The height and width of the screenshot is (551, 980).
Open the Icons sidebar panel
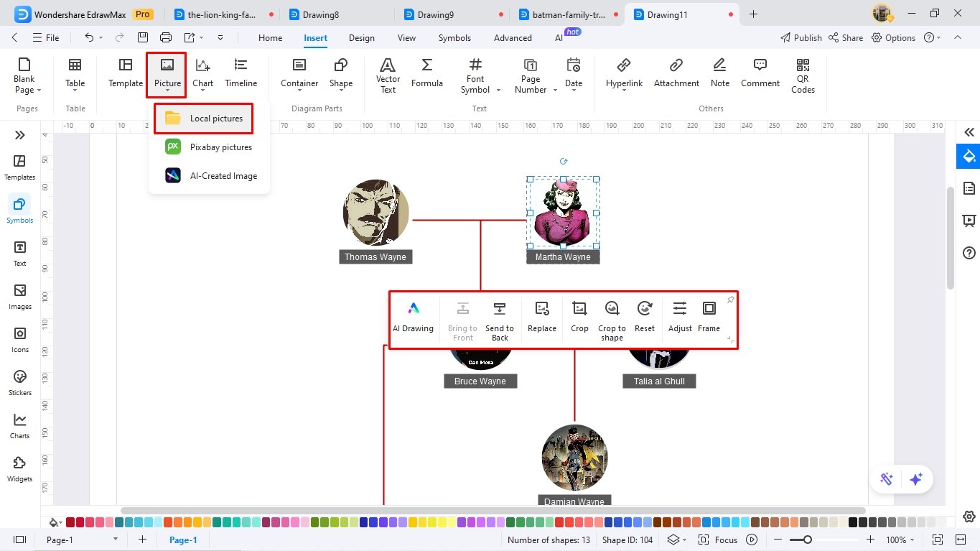coord(20,340)
